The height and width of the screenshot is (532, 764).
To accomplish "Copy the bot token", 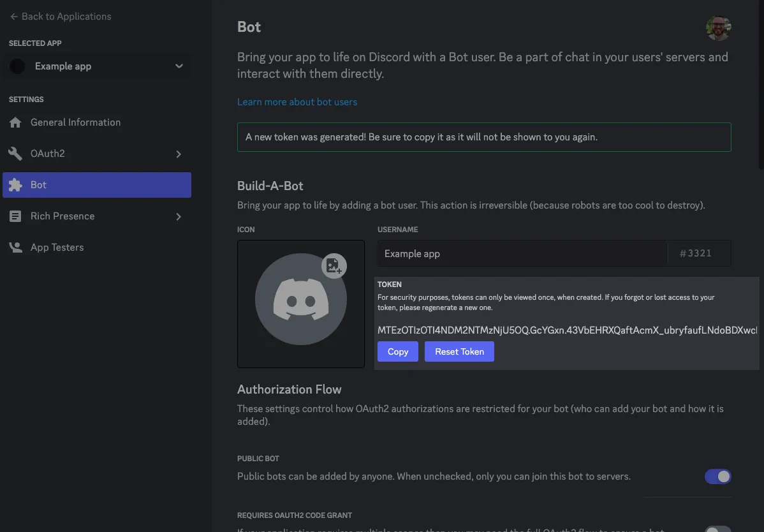I will point(397,351).
